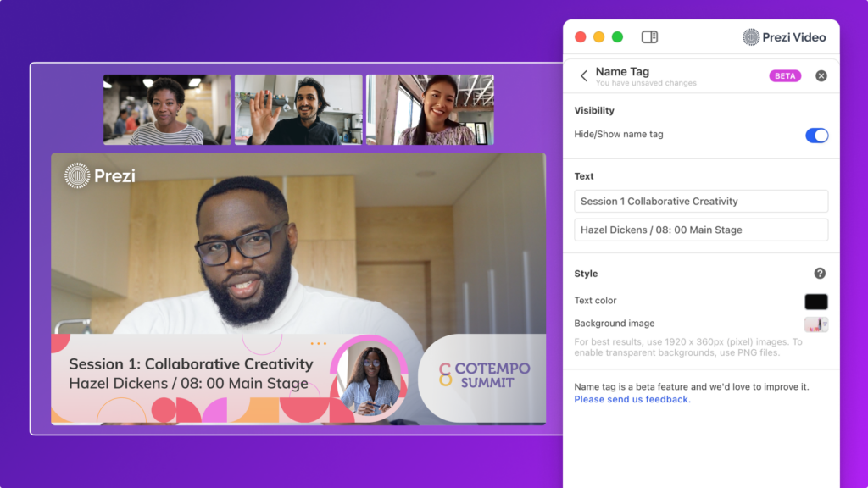Click the Text color label
The image size is (868, 488).
(595, 301)
